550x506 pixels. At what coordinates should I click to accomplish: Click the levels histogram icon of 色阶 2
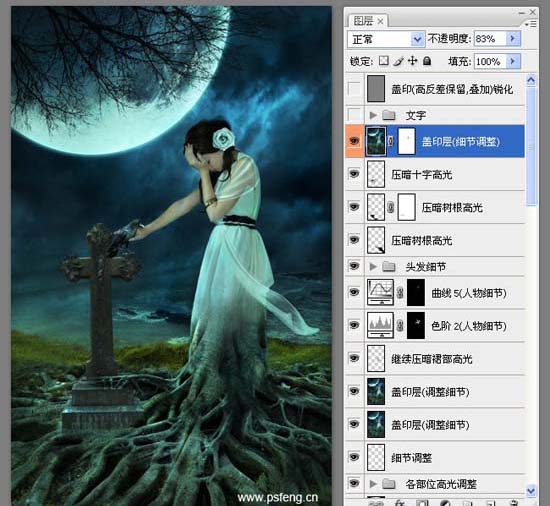tap(380, 325)
